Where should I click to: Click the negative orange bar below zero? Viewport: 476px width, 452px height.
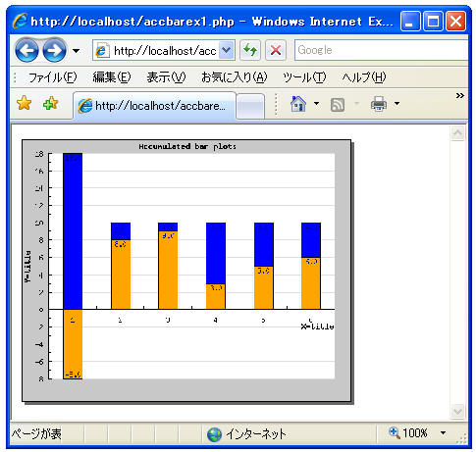click(x=73, y=344)
